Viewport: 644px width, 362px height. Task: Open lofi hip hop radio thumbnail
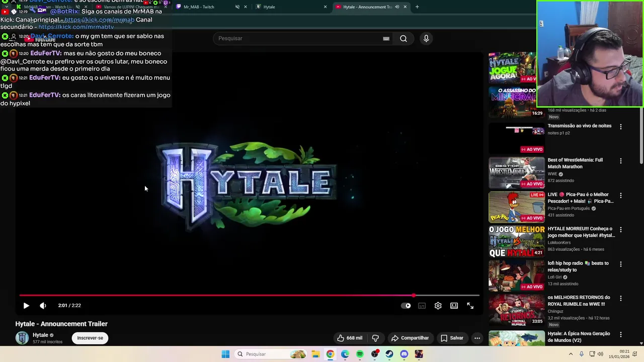click(x=517, y=276)
